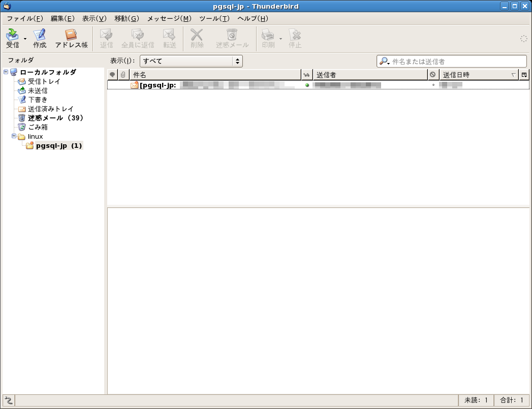Screen dimensions: 532x409
Task: Open the column picker icon
Action: [524, 75]
